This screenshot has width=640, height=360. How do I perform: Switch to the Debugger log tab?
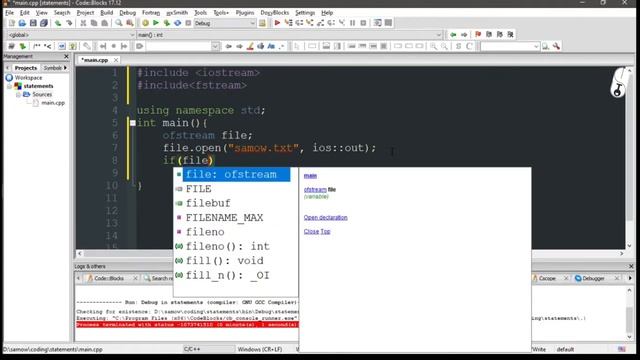pos(593,278)
